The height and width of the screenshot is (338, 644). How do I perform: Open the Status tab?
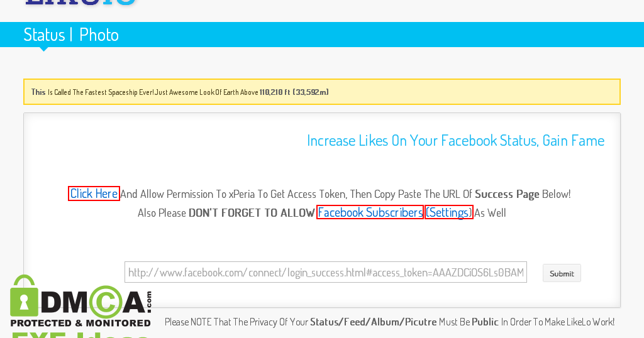44,35
